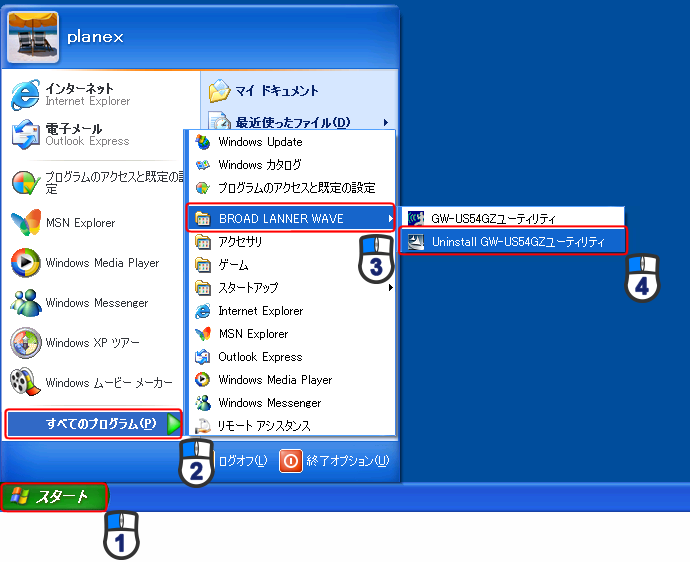Open the Outlook Express email icon in left pane
The width and height of the screenshot is (690, 562).
[26, 134]
